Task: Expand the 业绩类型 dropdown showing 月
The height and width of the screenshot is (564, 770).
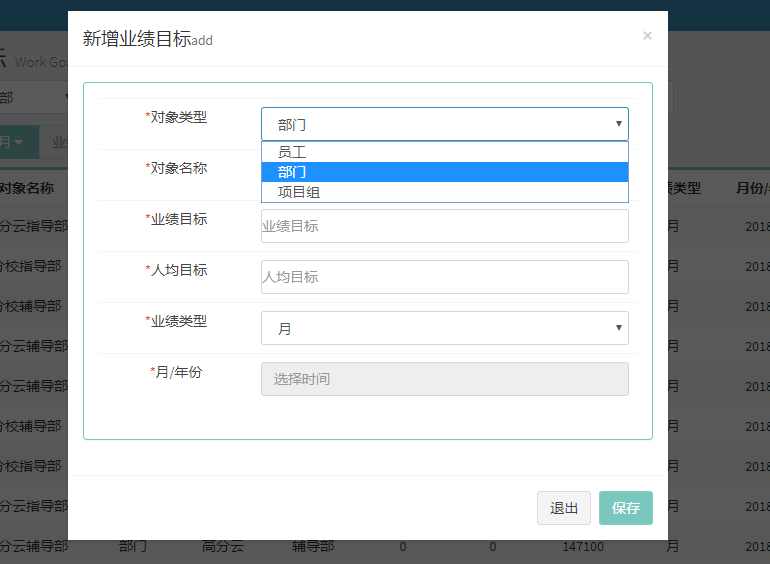Action: pyautogui.click(x=444, y=328)
